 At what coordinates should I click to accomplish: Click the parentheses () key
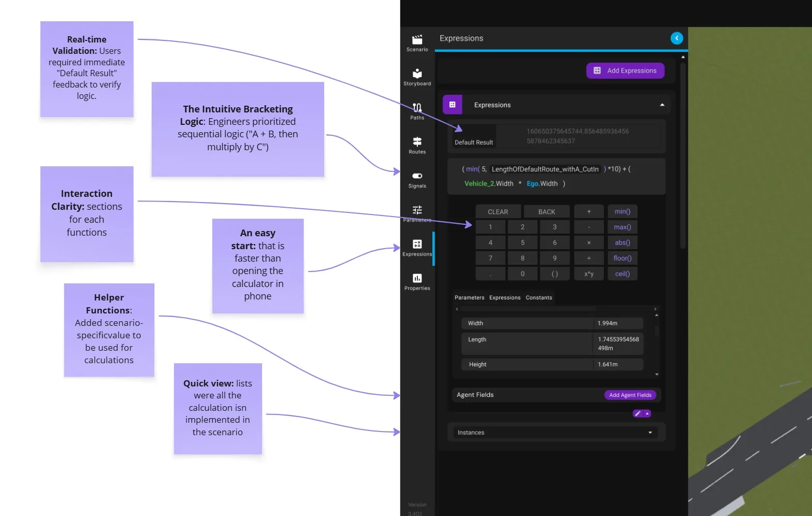tap(555, 274)
